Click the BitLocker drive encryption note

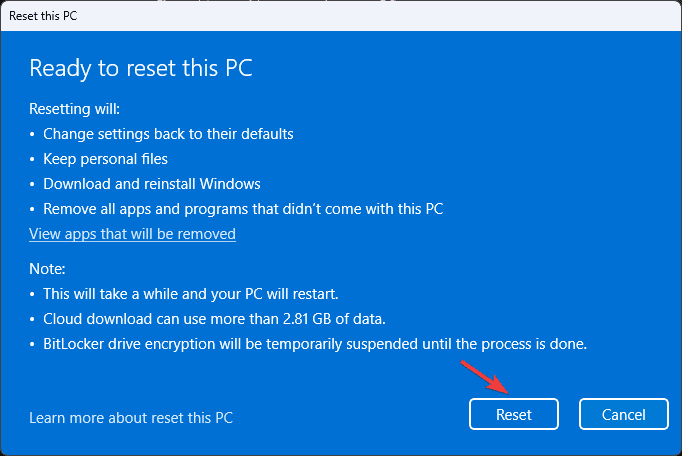coord(315,344)
